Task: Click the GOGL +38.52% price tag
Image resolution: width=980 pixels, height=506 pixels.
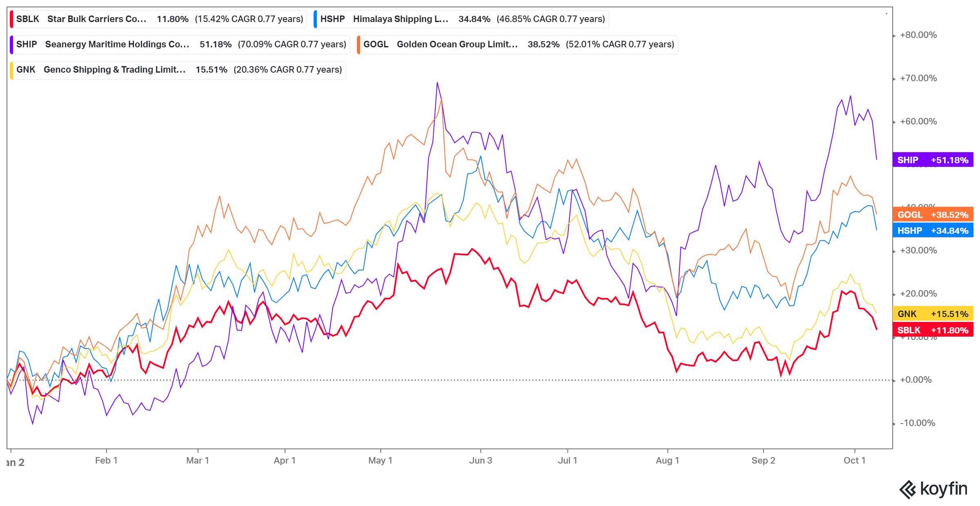Action: tap(933, 215)
